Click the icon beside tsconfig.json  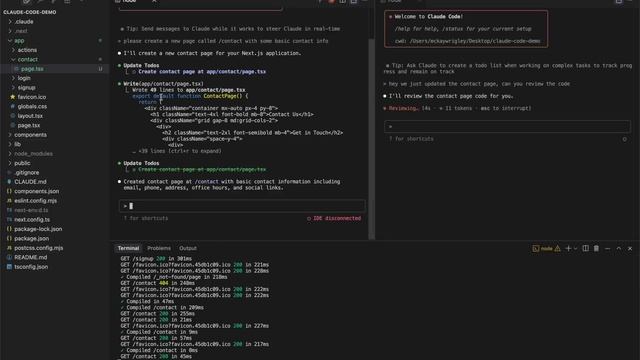pyautogui.click(x=9, y=267)
